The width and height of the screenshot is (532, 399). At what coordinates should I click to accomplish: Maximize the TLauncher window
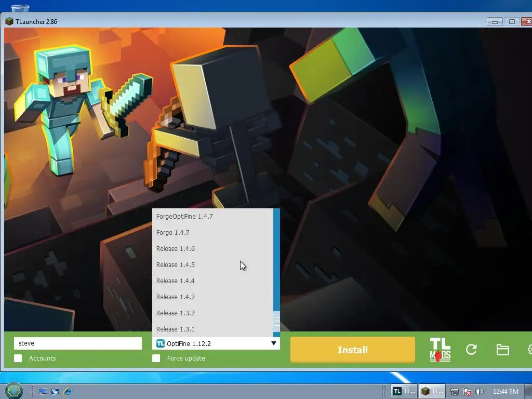(x=512, y=22)
